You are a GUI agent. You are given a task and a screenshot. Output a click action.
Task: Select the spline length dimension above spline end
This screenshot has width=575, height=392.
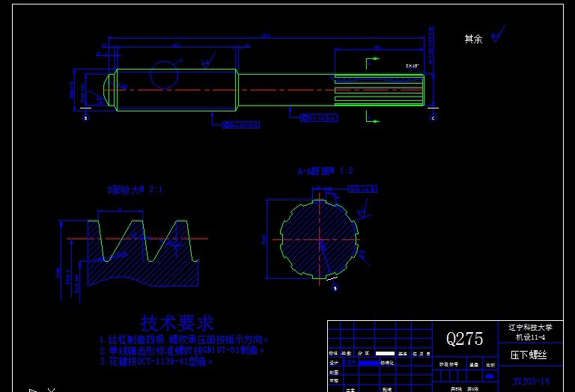point(379,49)
